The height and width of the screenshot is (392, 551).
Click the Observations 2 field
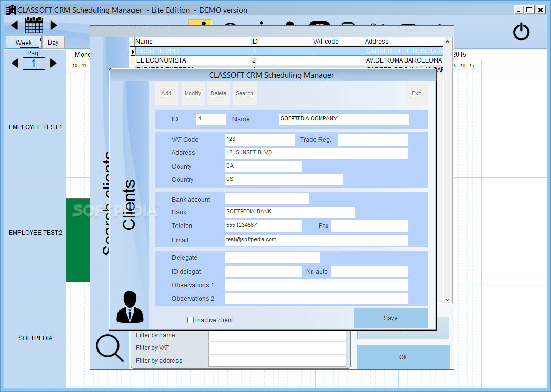tap(316, 298)
